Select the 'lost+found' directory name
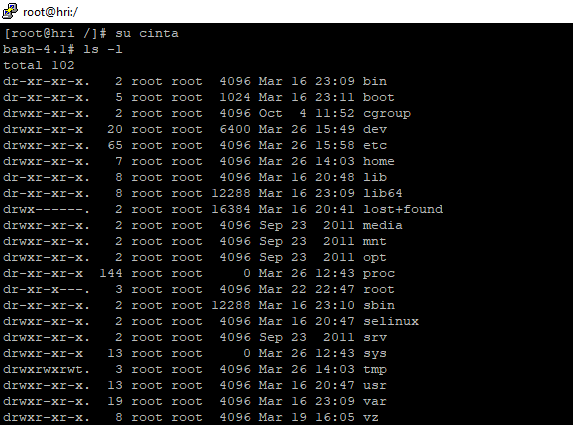The width and height of the screenshot is (573, 425). (x=403, y=209)
